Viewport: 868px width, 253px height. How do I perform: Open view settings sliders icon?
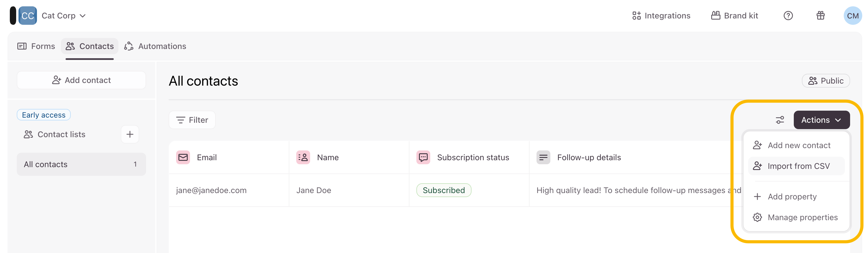click(780, 120)
